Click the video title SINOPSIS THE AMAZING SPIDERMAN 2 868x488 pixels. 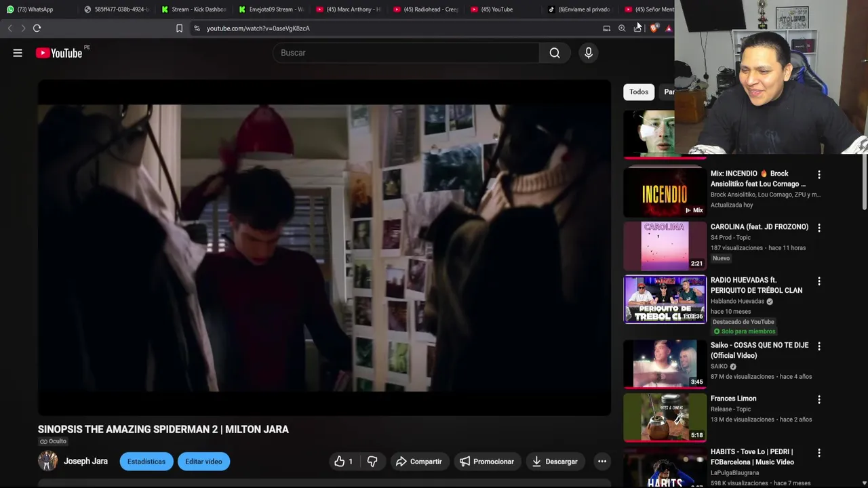163,429
